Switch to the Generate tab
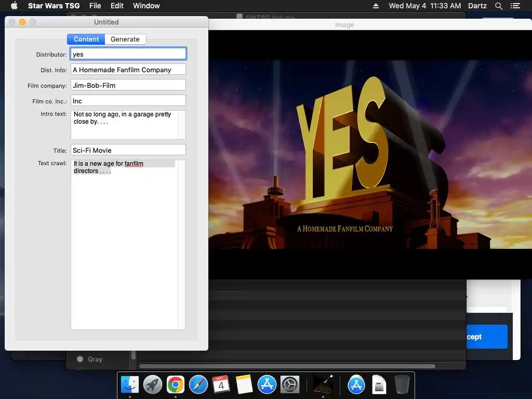This screenshot has height=399, width=532. 125,39
